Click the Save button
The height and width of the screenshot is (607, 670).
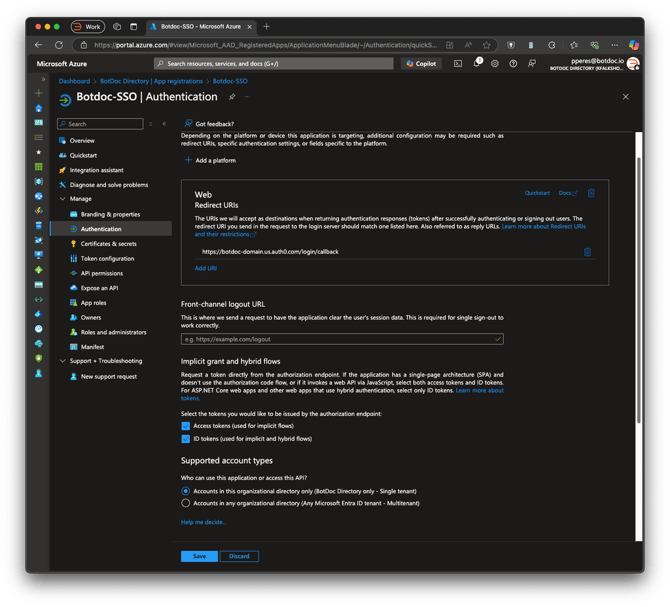coord(199,556)
